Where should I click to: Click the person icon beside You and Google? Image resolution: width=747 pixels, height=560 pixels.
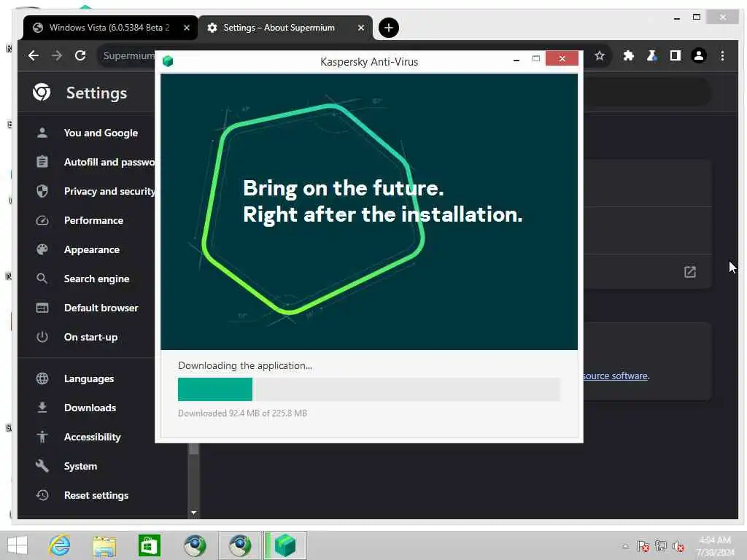42,133
